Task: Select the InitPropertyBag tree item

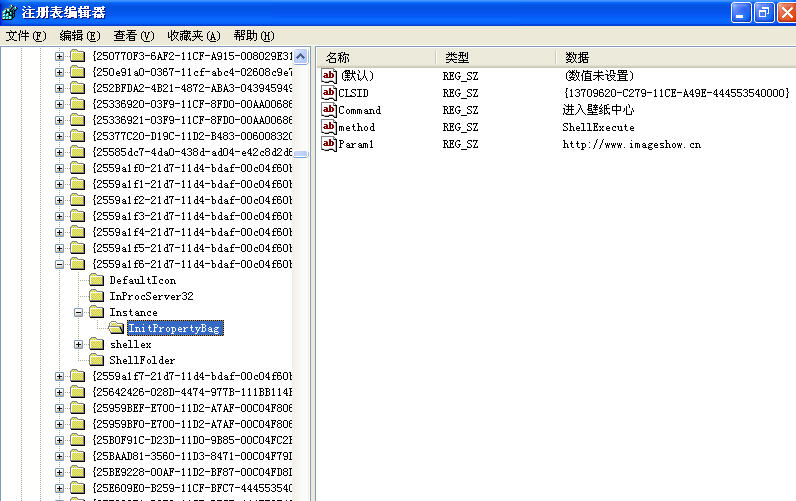Action: click(x=175, y=328)
